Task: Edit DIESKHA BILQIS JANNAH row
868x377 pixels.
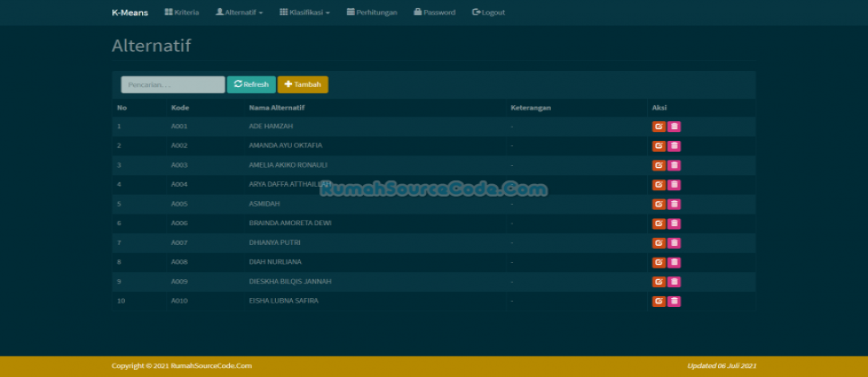Action: coord(659,282)
